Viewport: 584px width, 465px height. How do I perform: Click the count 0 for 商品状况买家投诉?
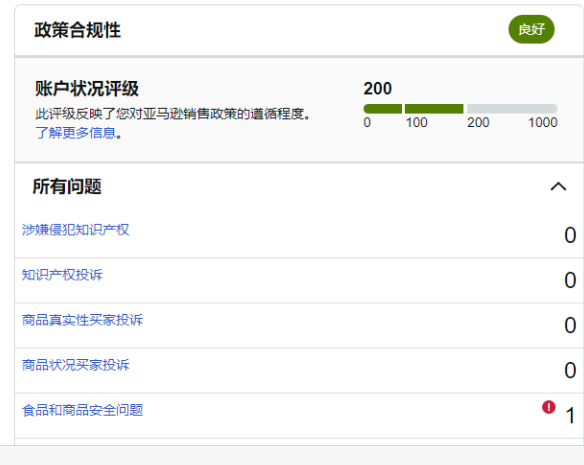pyautogui.click(x=570, y=370)
